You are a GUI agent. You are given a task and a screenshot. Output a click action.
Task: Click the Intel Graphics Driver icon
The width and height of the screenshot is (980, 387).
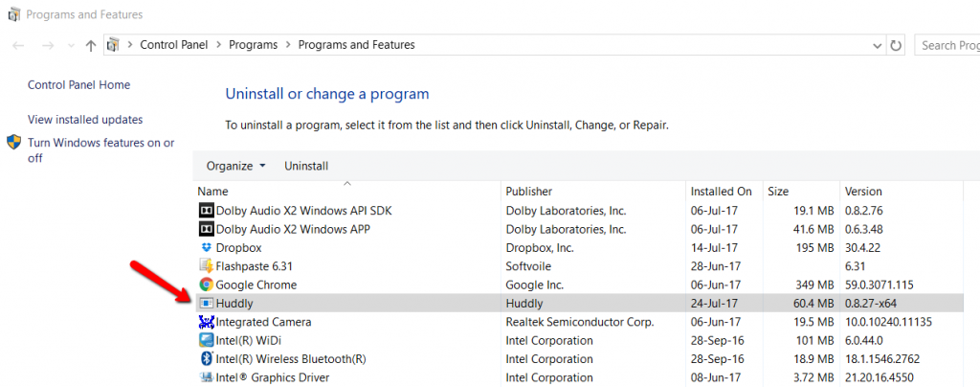pyautogui.click(x=207, y=377)
